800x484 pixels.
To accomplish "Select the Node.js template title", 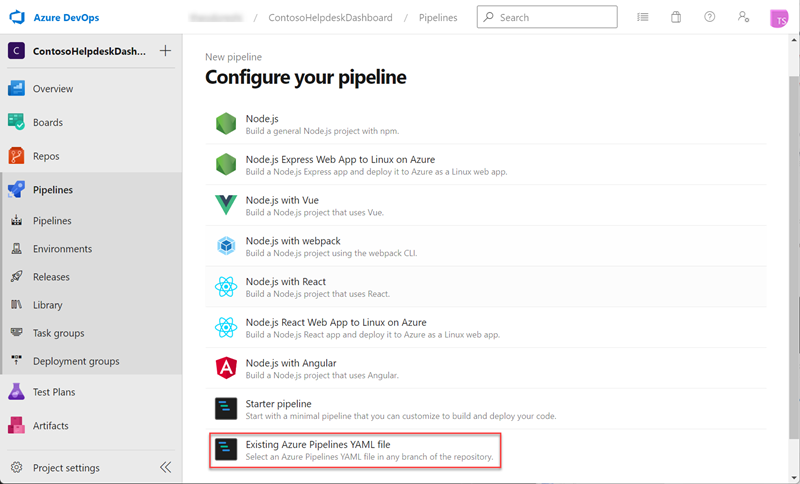I will (262, 118).
